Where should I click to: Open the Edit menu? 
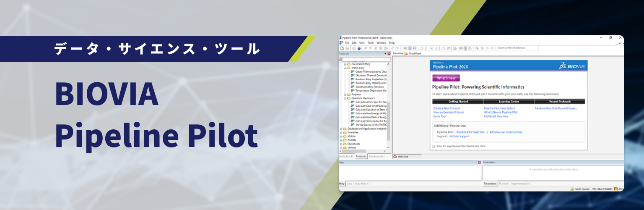(354, 43)
